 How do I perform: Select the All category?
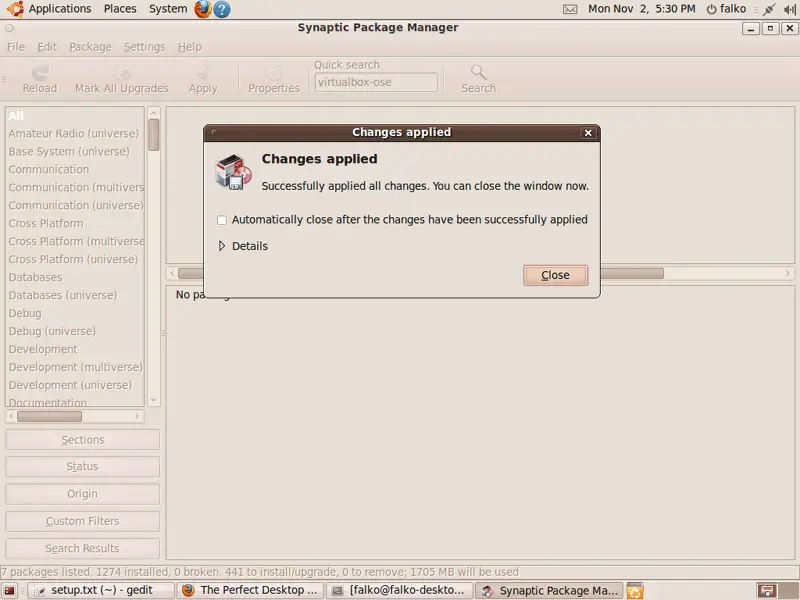(75, 116)
